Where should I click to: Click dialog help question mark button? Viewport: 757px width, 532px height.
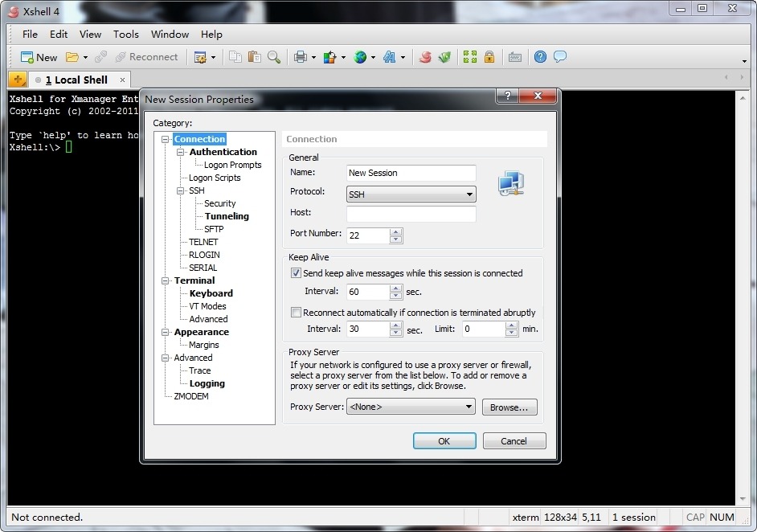point(507,96)
